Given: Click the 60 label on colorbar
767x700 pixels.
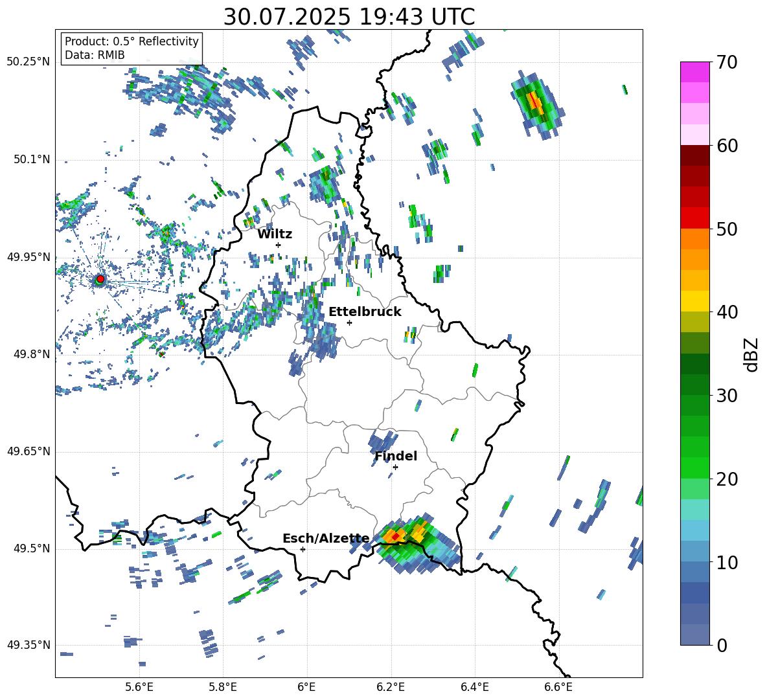Looking at the screenshot, I should [x=726, y=146].
